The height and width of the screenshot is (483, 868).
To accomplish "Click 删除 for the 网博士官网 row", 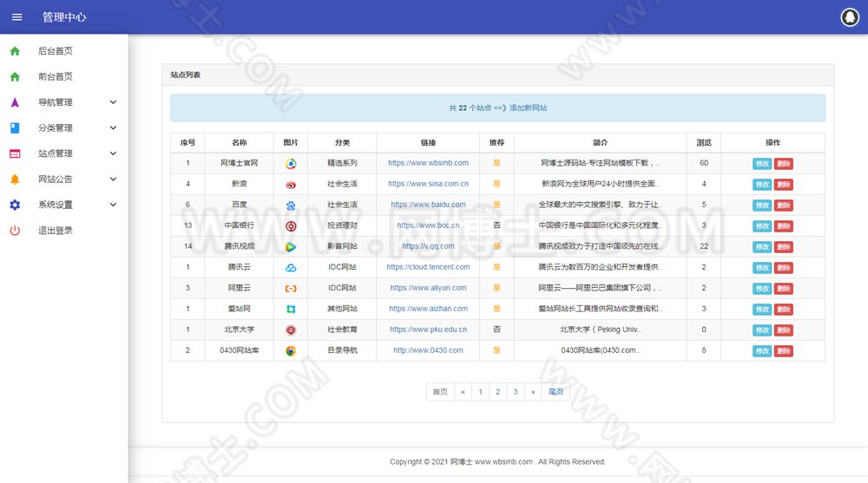I will tap(783, 164).
